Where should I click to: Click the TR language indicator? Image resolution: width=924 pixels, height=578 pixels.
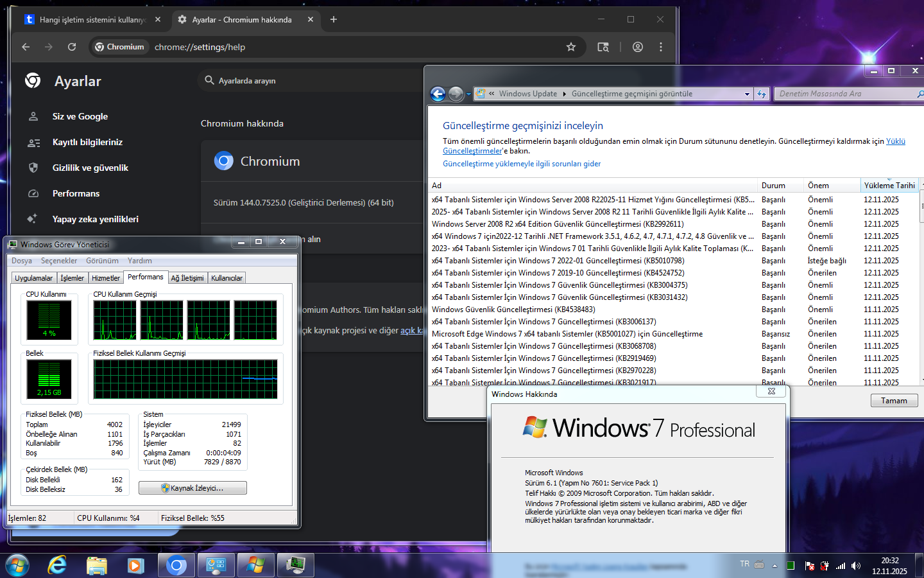(x=744, y=564)
